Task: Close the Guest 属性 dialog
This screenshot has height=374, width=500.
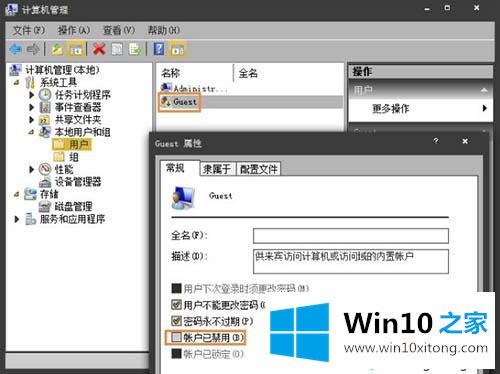Action: [465, 141]
